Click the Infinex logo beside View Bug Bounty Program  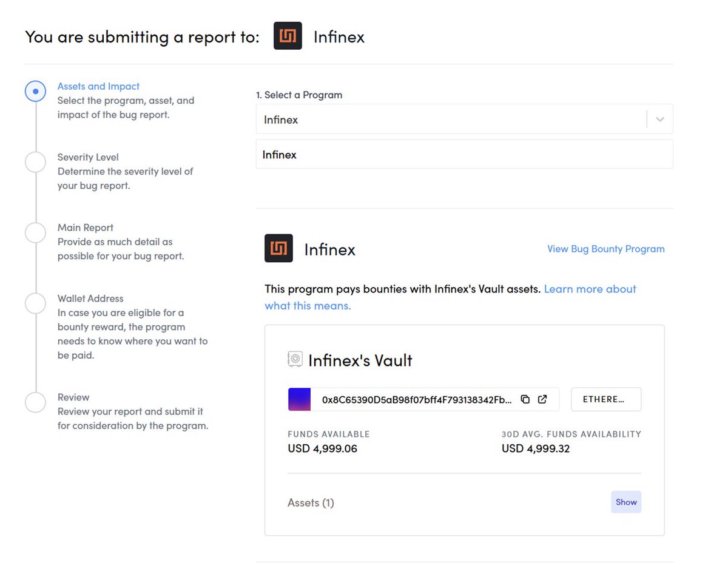[x=278, y=248]
